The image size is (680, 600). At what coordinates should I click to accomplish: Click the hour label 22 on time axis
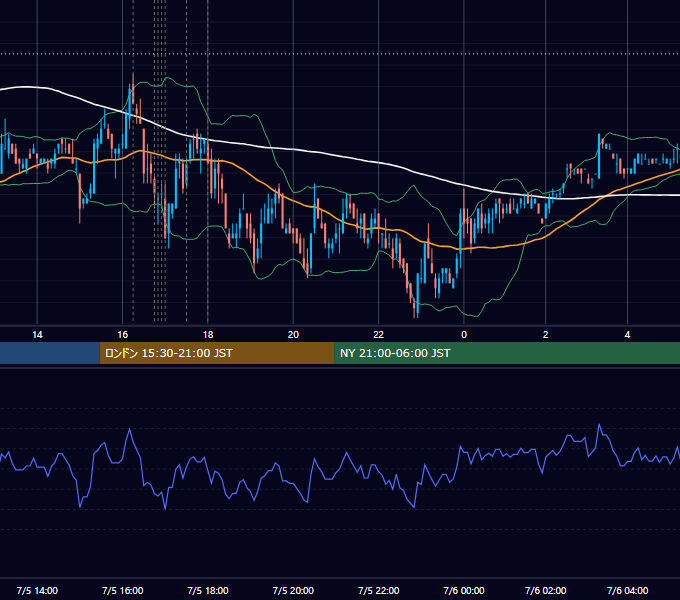(x=379, y=335)
